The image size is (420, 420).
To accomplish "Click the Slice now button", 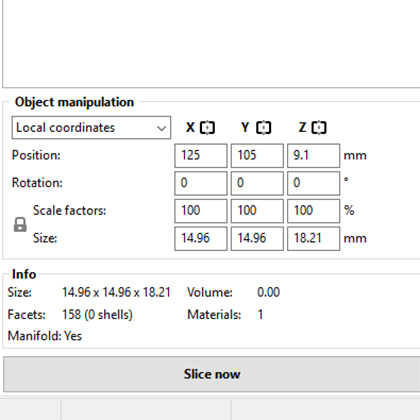I will click(212, 374).
